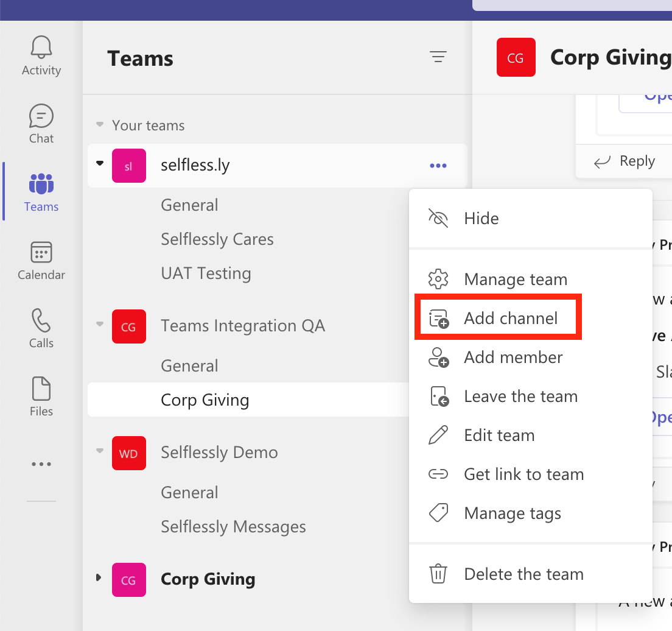Choose Hide from the context menu
Image resolution: width=672 pixels, height=631 pixels.
click(531, 218)
